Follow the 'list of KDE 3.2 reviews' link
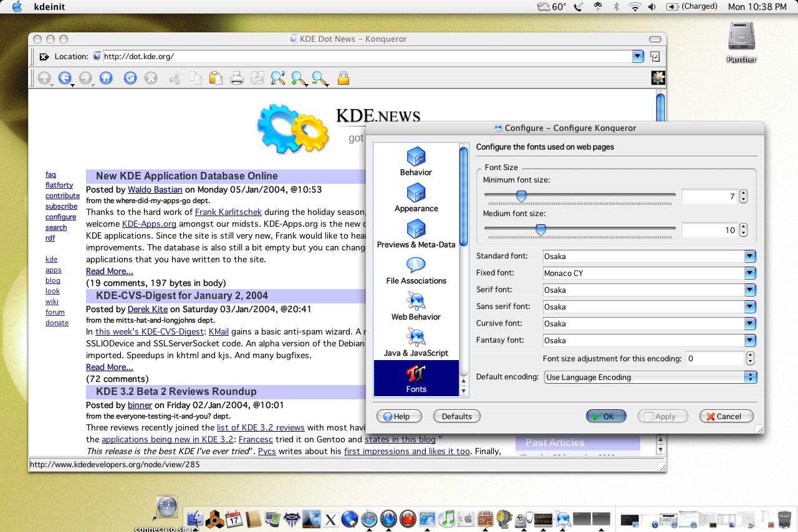798x532 pixels. pos(261,427)
